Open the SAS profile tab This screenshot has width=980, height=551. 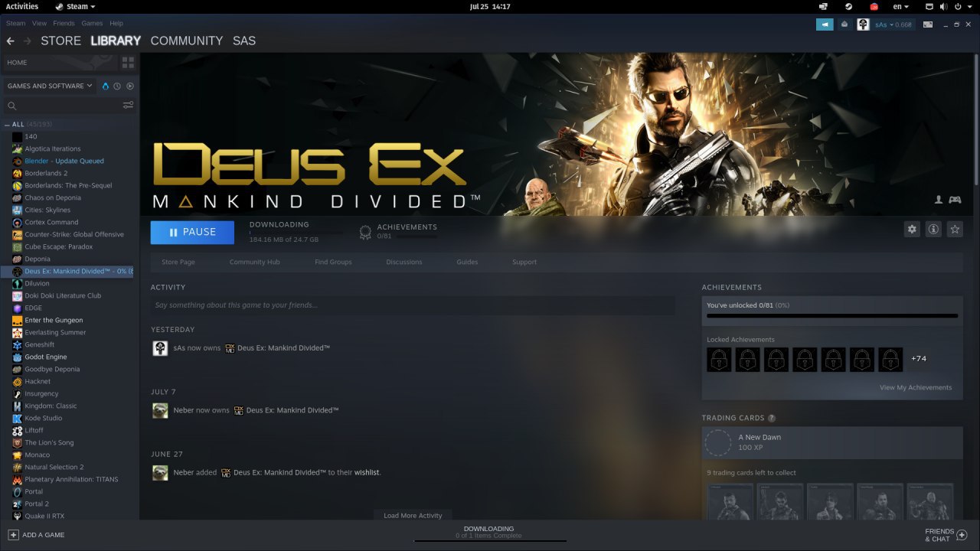click(244, 41)
